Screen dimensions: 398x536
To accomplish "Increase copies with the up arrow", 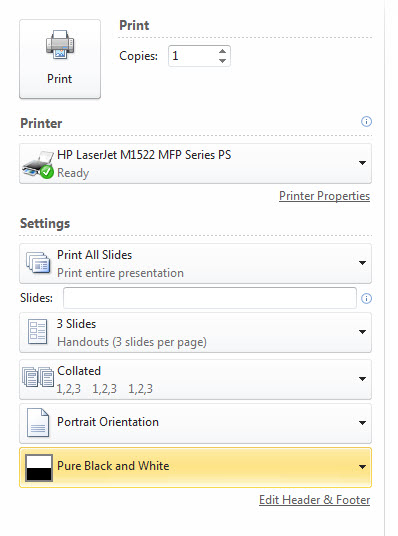I will 222,51.
